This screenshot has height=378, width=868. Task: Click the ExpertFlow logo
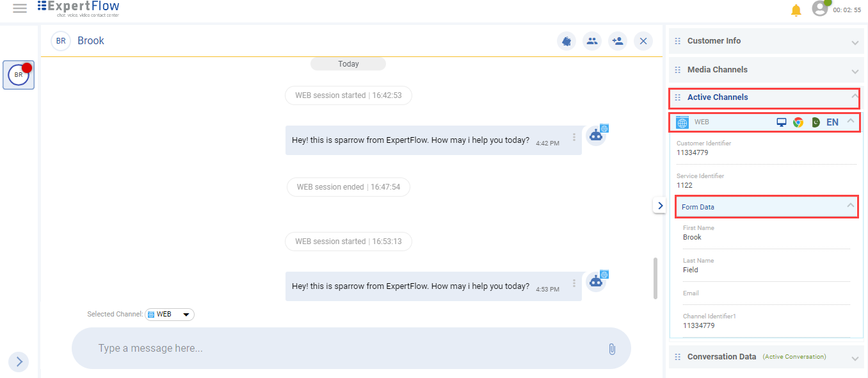click(x=77, y=6)
